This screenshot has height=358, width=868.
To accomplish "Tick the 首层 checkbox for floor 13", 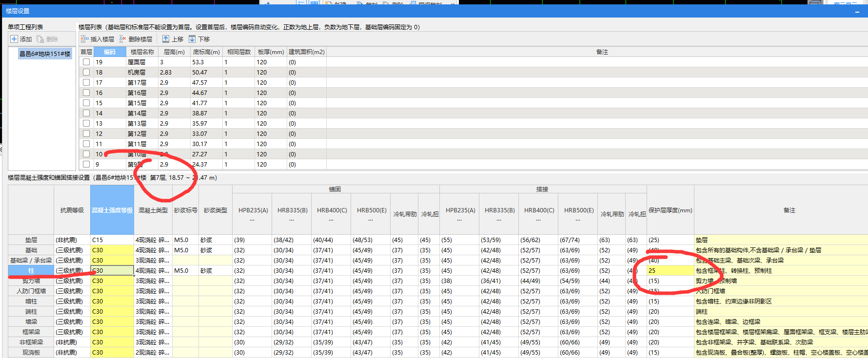I will [86, 123].
